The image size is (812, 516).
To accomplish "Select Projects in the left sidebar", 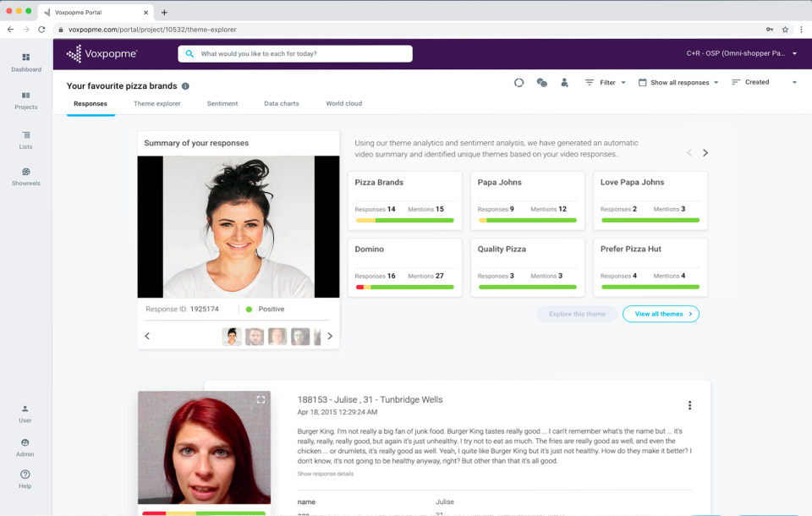I will click(x=25, y=102).
